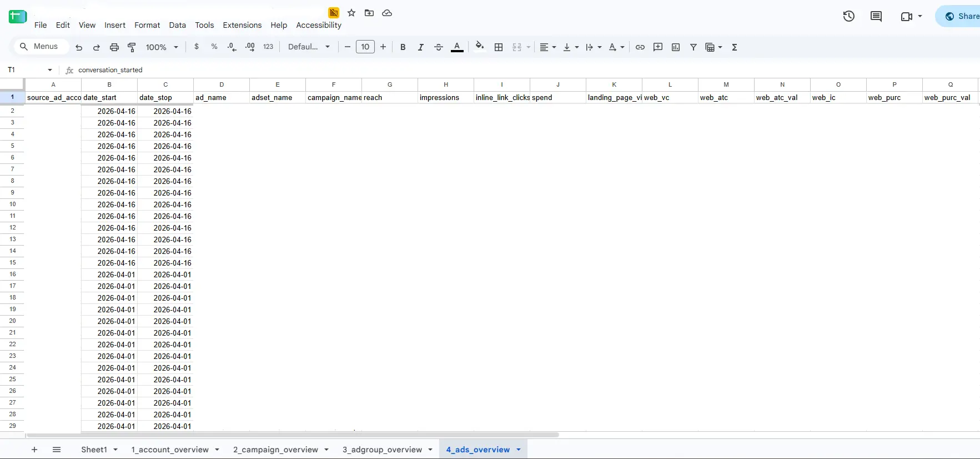Format cells as percent
Screen dimensions: 980x459
coord(214,47)
